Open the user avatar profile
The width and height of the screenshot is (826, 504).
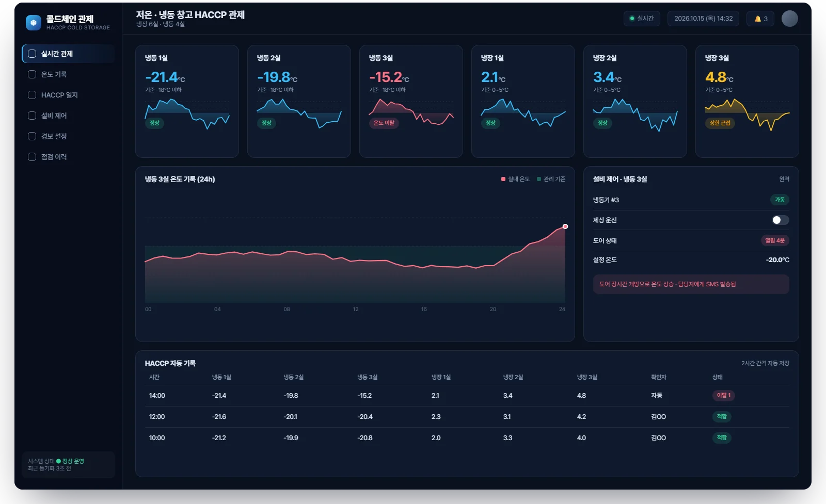click(x=789, y=19)
